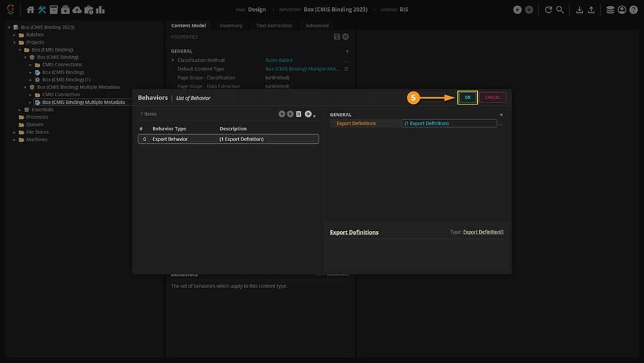Click the Home icon in top toolbar

pyautogui.click(x=30, y=10)
